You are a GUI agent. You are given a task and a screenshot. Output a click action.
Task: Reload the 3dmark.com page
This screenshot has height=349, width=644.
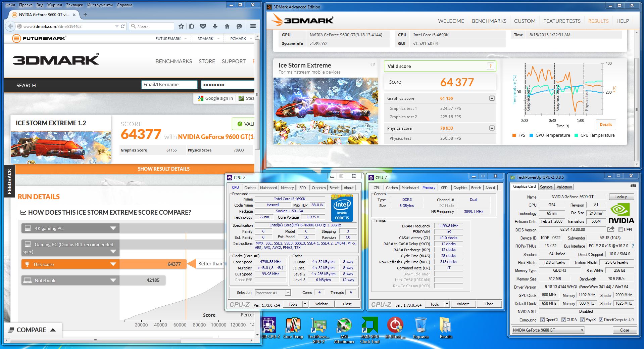123,26
